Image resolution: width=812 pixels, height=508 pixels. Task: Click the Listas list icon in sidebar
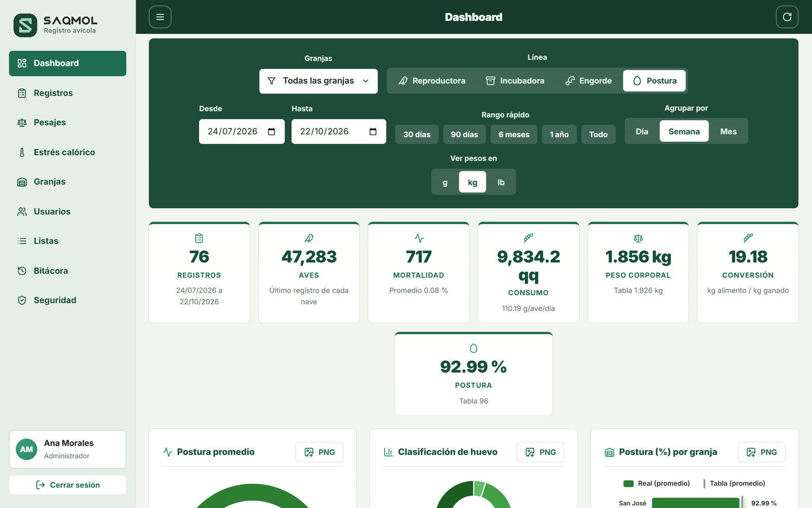click(22, 241)
